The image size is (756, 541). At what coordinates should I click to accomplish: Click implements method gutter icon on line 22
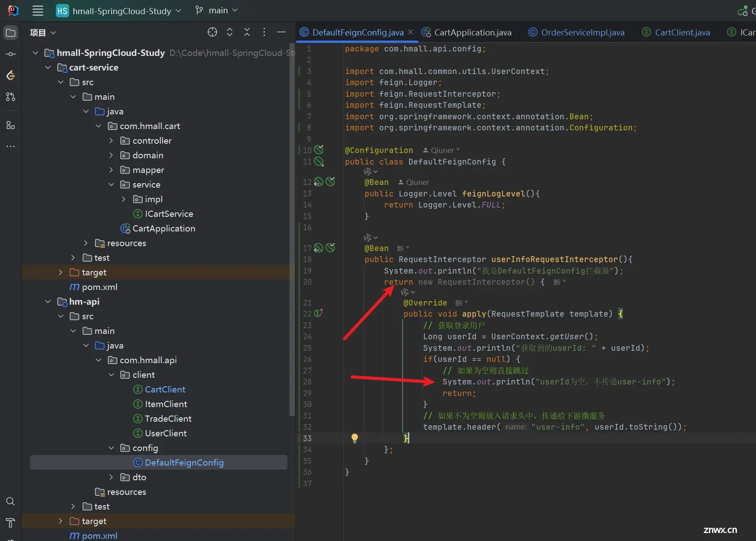(319, 313)
